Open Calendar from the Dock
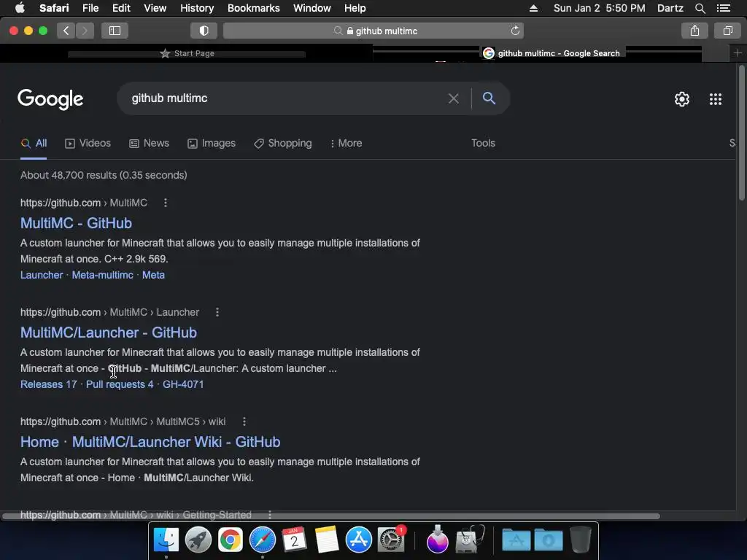This screenshot has height=560, width=747. pyautogui.click(x=294, y=540)
